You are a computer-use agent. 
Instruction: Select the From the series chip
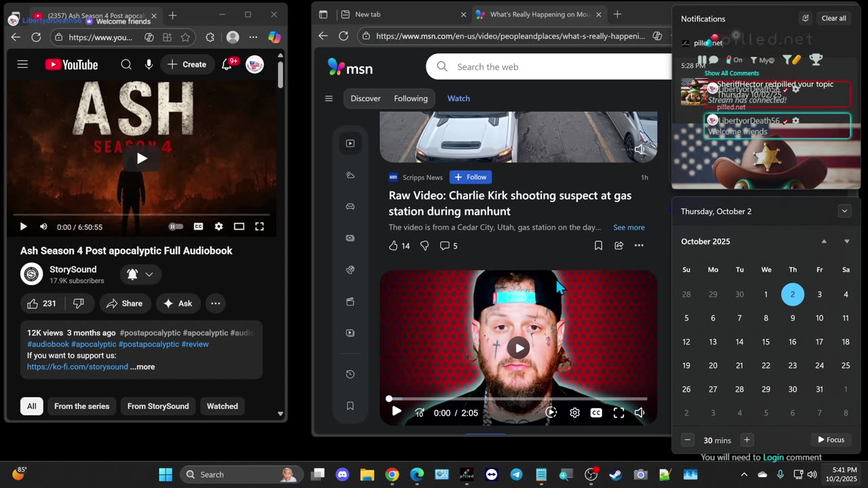pos(81,406)
